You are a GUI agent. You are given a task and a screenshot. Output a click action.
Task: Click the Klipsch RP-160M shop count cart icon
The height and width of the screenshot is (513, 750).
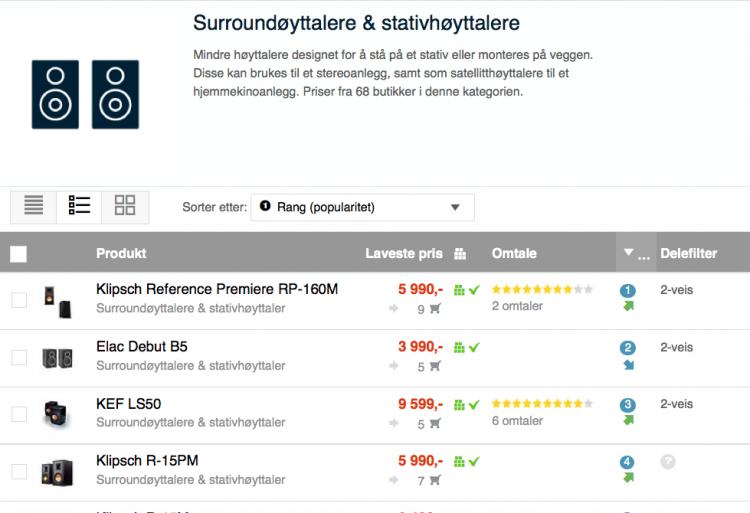[x=435, y=309]
